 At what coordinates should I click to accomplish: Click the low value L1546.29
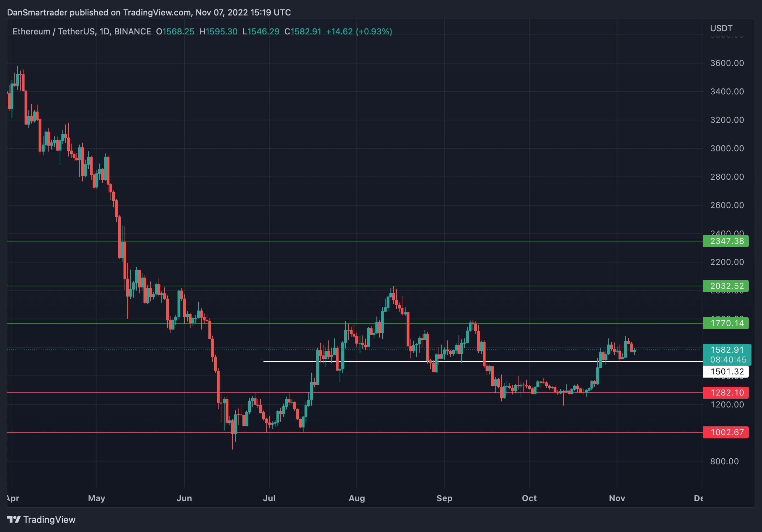[x=261, y=32]
